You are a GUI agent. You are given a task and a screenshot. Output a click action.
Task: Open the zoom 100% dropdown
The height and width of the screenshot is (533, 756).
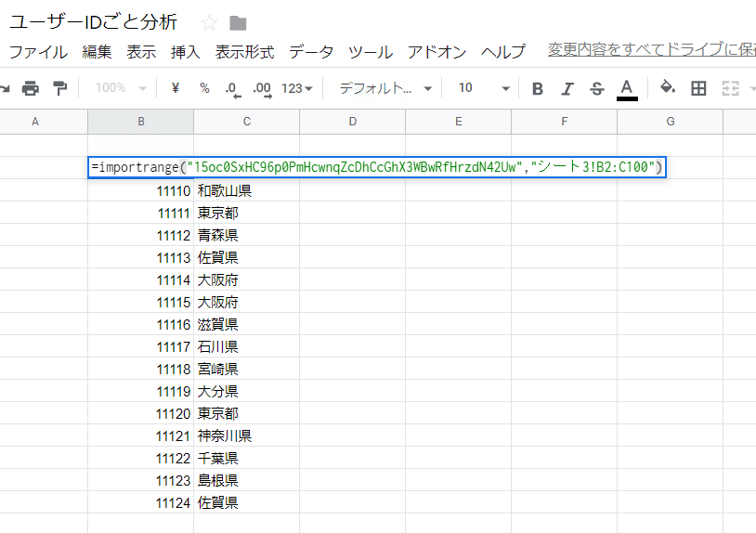pyautogui.click(x=121, y=88)
